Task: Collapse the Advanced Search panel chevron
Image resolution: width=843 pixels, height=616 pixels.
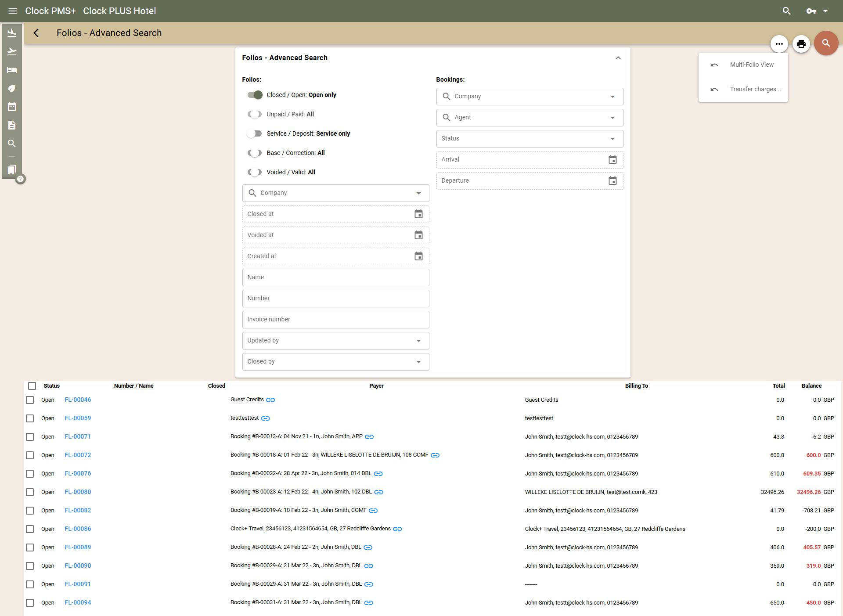Action: coord(618,58)
